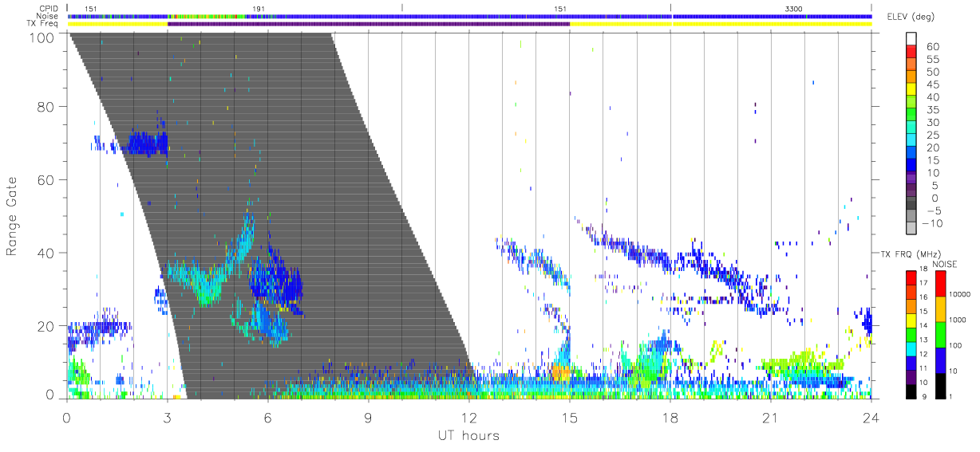
Task: Select the 191 CPID value
Action: [x=259, y=8]
